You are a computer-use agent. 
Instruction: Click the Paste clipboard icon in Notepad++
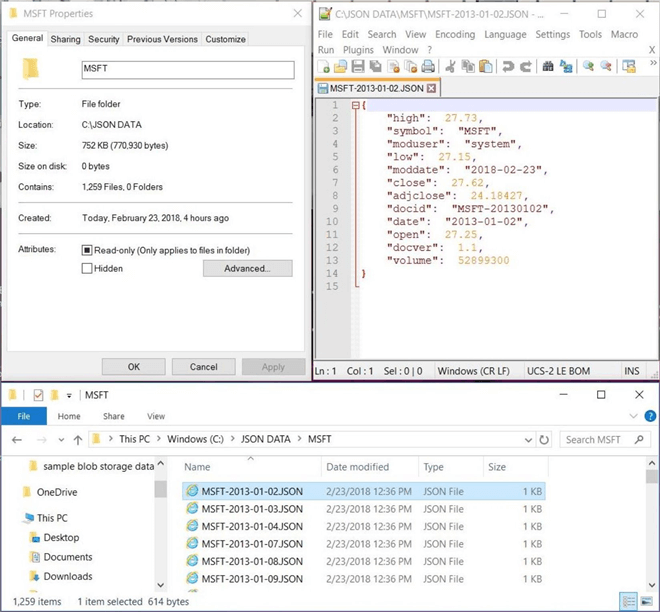[x=485, y=67]
